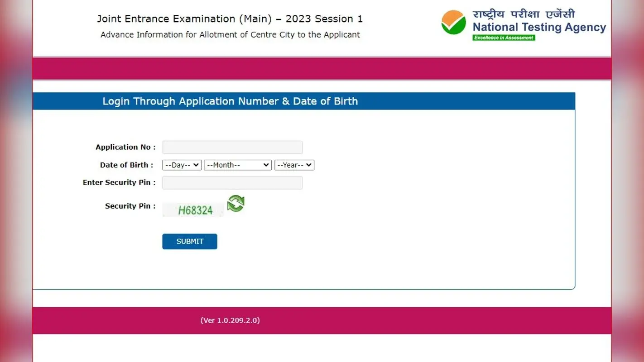This screenshot has height=362, width=644.
Task: Click the Application No label
Action: pos(125,147)
